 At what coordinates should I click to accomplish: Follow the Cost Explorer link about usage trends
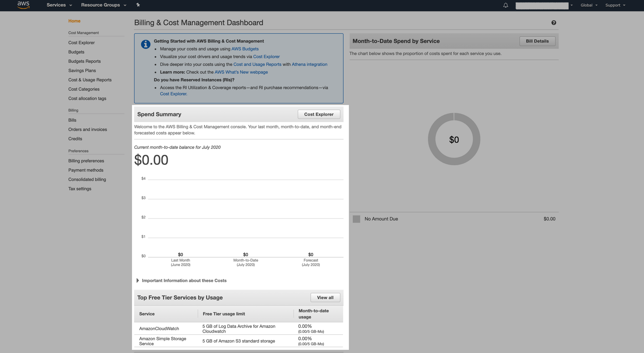coord(266,57)
